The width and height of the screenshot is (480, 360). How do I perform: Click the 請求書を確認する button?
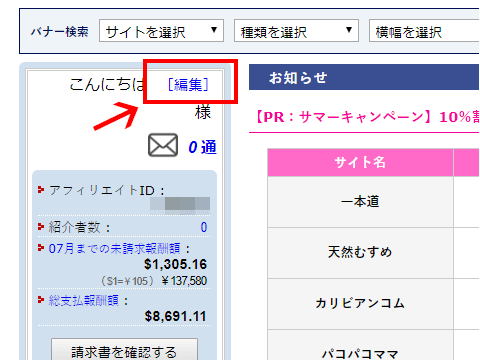[124, 350]
